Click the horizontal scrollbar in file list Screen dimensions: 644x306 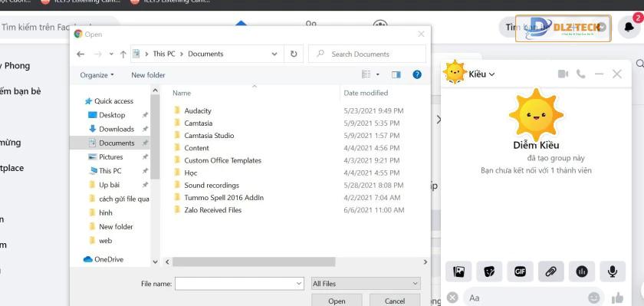[x=254, y=262]
